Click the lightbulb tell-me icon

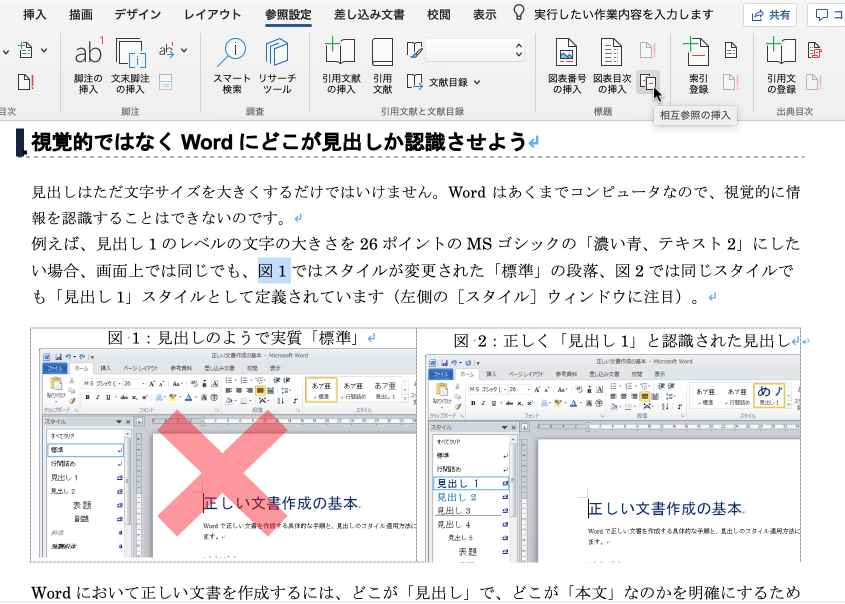[x=518, y=13]
